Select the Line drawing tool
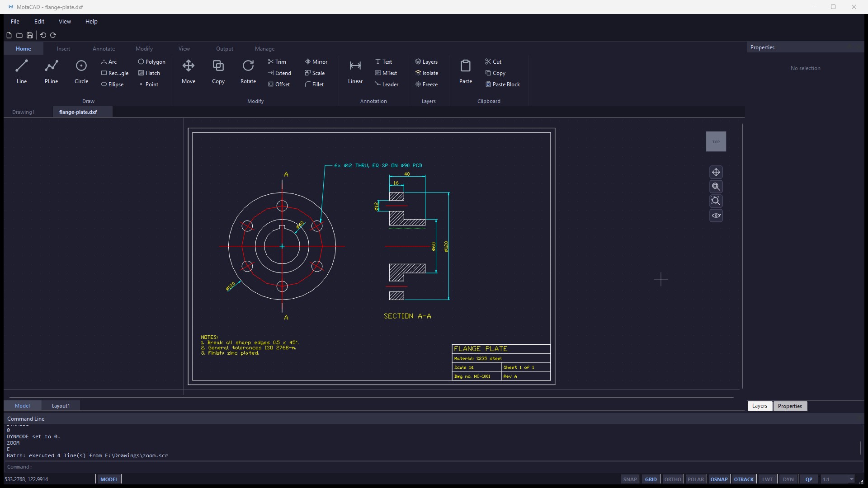Viewport: 868px width, 488px height. tap(22, 72)
